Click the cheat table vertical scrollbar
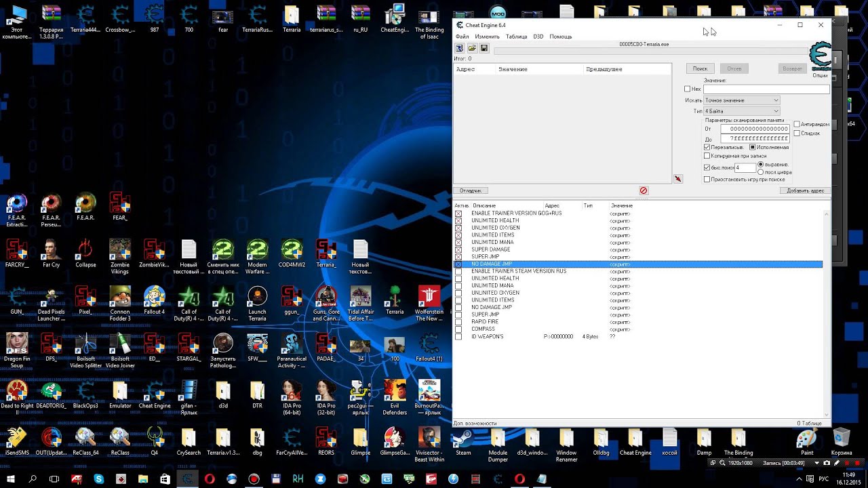 [x=827, y=313]
